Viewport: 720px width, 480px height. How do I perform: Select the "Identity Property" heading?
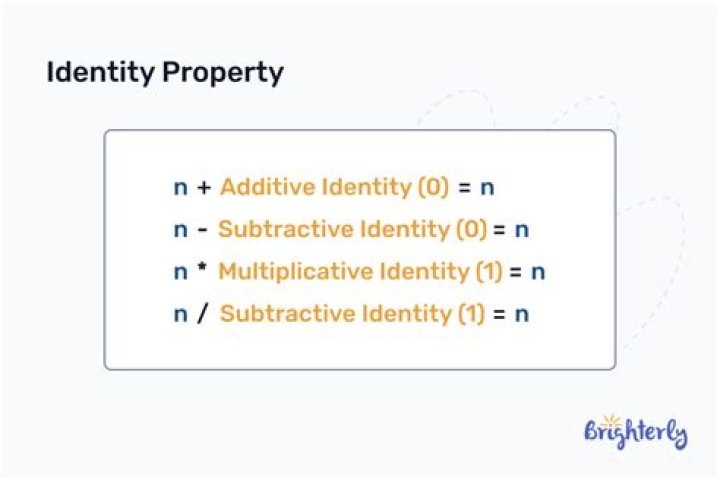coord(165,73)
